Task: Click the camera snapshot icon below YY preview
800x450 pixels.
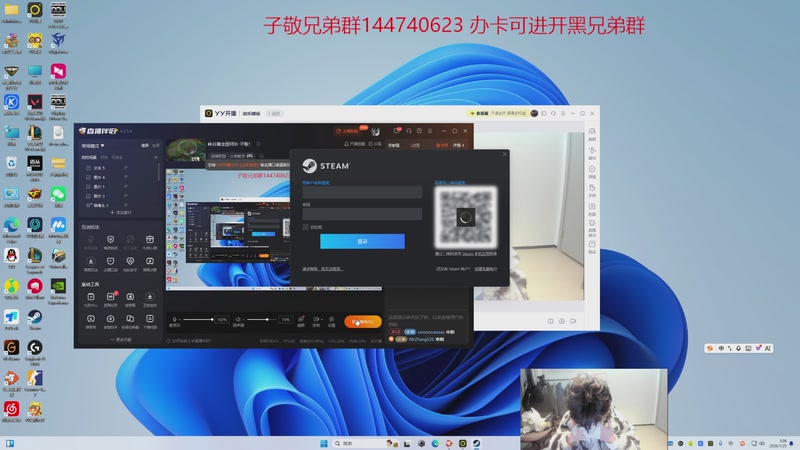Action: [x=562, y=321]
